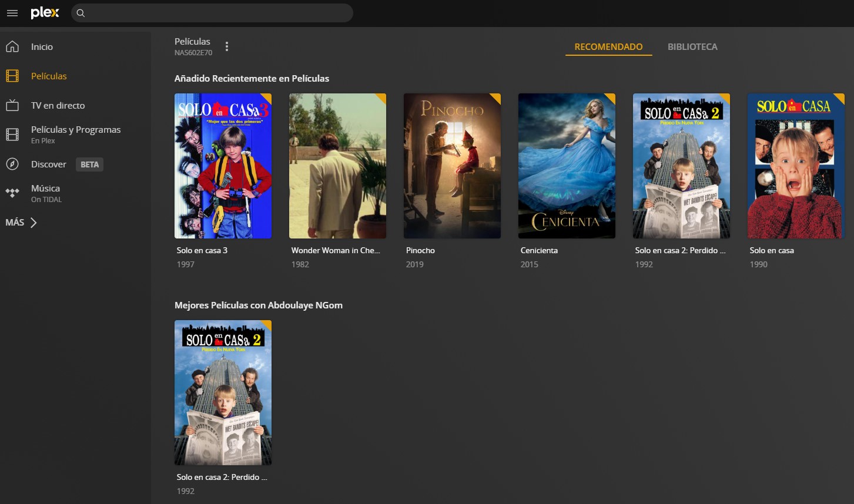Screen dimensions: 854x504
Task: Click the Discover compass icon
Action: (12, 164)
